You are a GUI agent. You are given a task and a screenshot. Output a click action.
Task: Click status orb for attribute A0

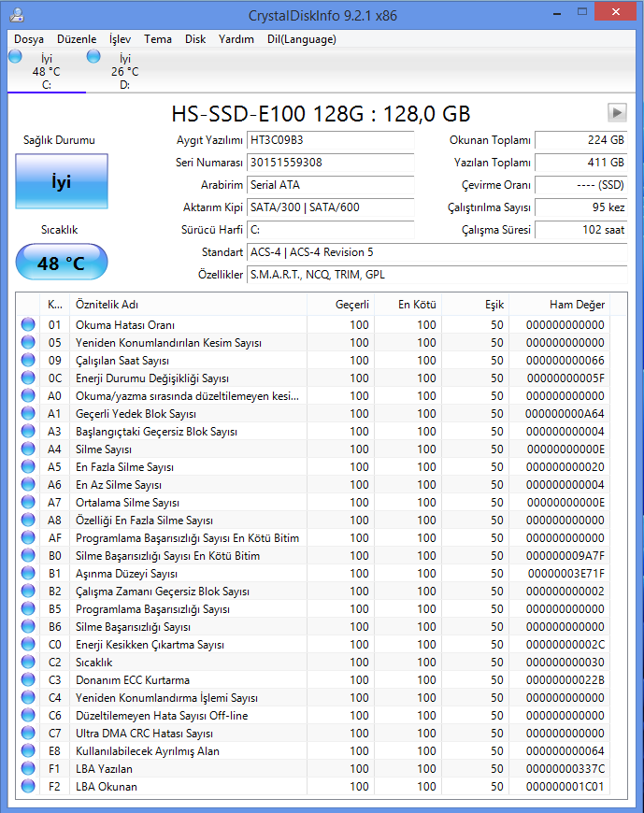click(28, 395)
